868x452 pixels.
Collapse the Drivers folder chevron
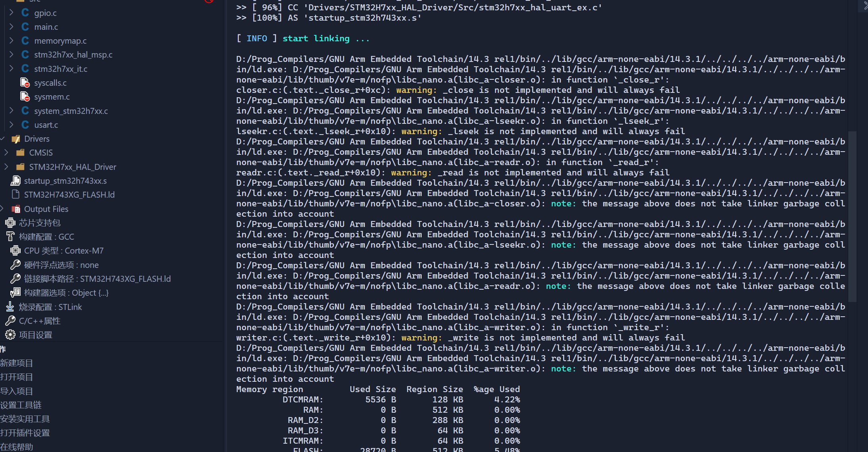2,139
